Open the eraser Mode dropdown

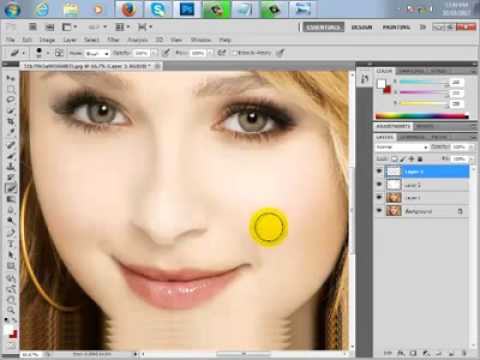pos(97,53)
